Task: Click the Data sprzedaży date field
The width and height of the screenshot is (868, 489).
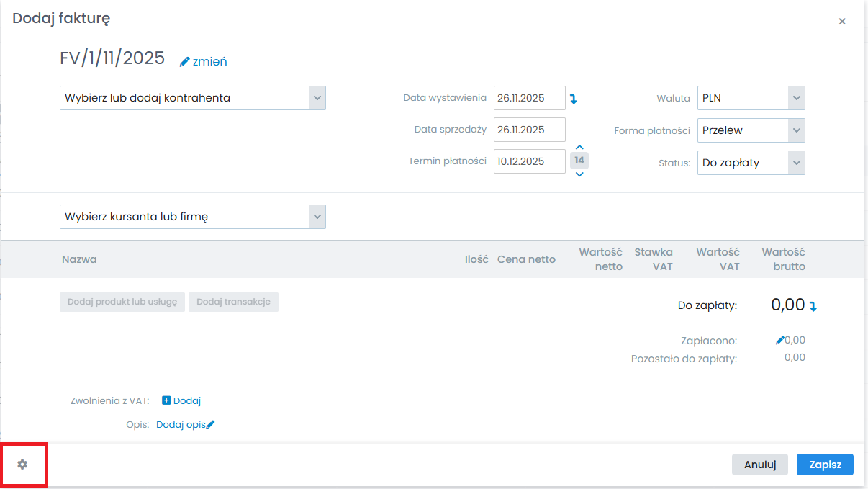Action: click(x=529, y=130)
